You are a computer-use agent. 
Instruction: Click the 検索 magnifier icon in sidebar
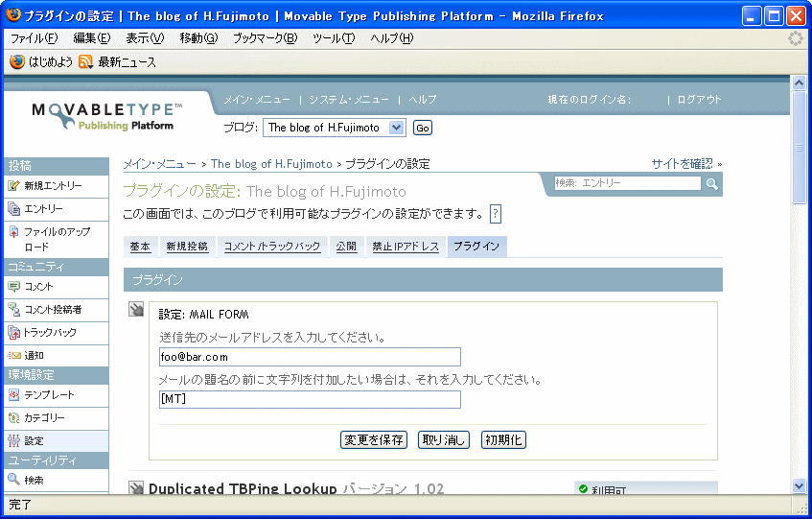pyautogui.click(x=14, y=480)
